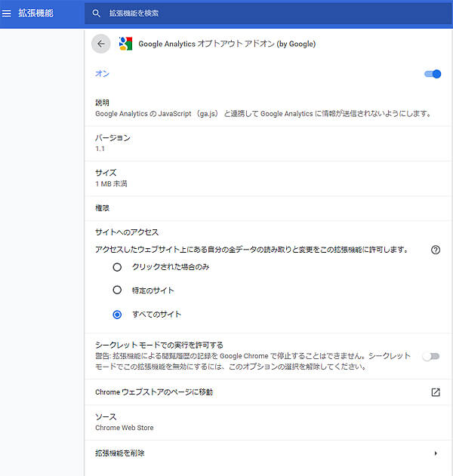Expand 拡張機能を削除 with arrow

click(436, 453)
